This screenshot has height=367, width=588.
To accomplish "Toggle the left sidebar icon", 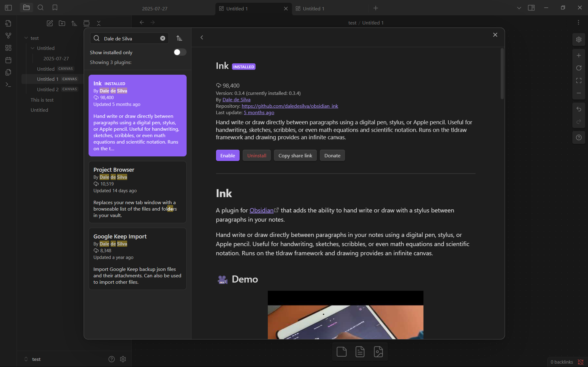I will point(8,8).
